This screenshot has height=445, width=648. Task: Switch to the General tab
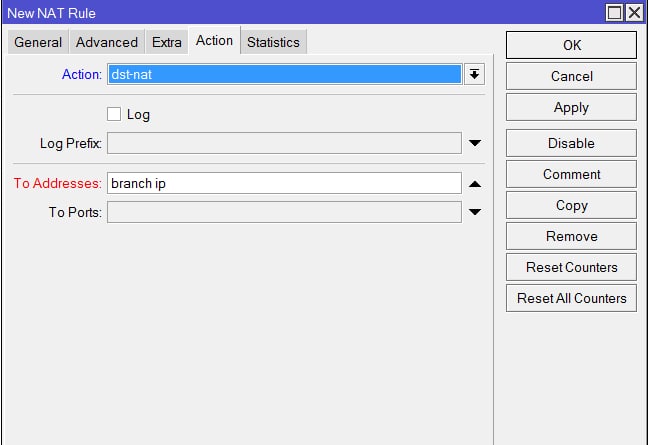(38, 42)
